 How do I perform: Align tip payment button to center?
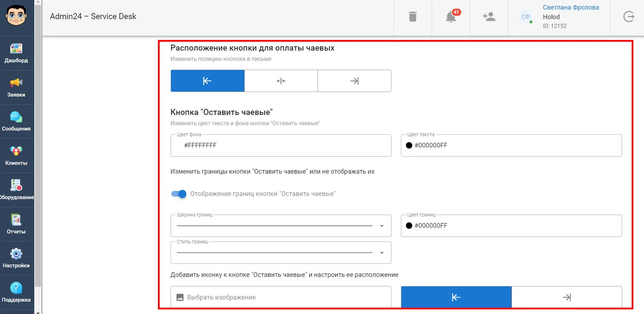tap(281, 81)
